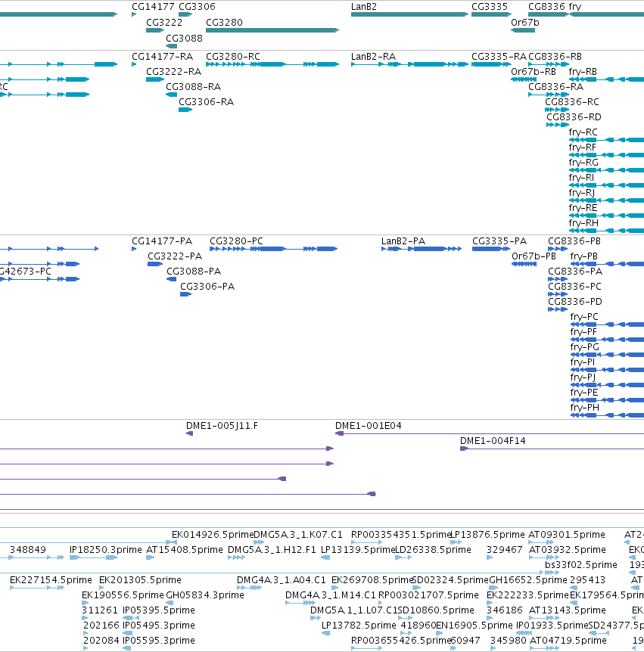Select EST AT04719.5prime
The height and width of the screenshot is (652, 644).
pos(545,648)
